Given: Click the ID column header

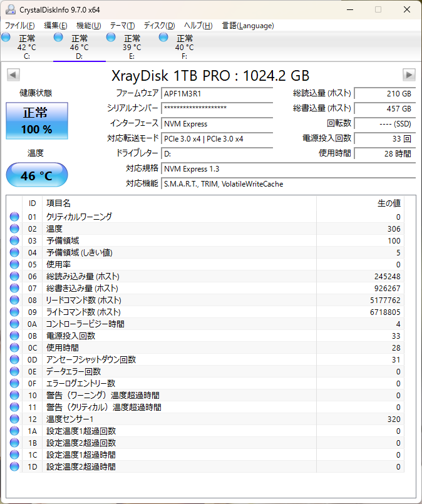Looking at the screenshot, I should click(x=32, y=203).
